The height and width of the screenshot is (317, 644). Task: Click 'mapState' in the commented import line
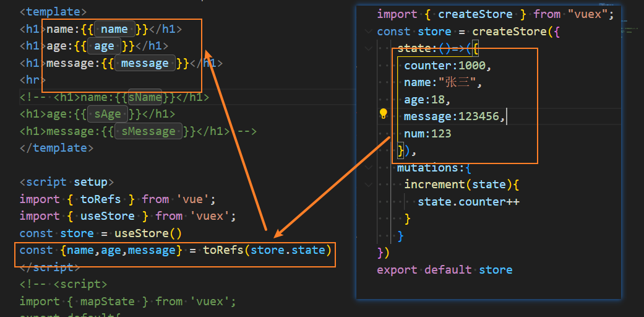(x=108, y=302)
